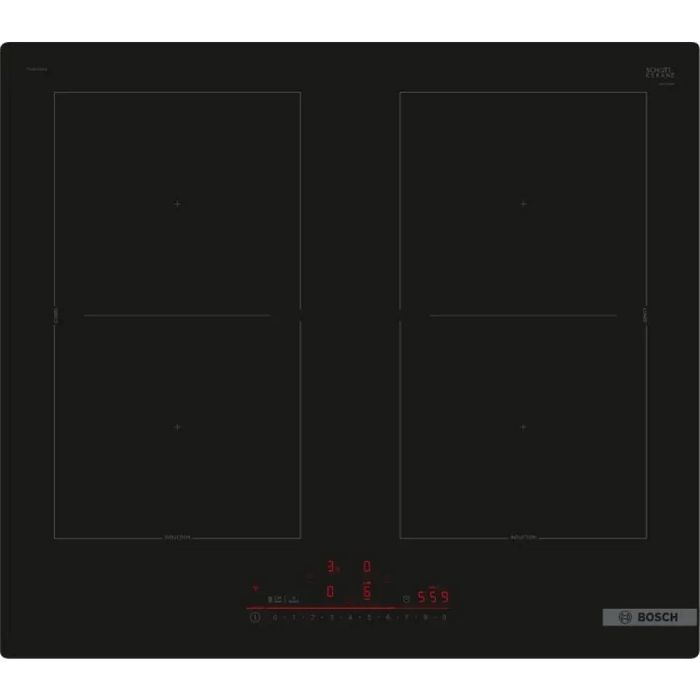Image resolution: width=700 pixels, height=700 pixels.
Task: Tap the timer clock icon
Action: 406,598
